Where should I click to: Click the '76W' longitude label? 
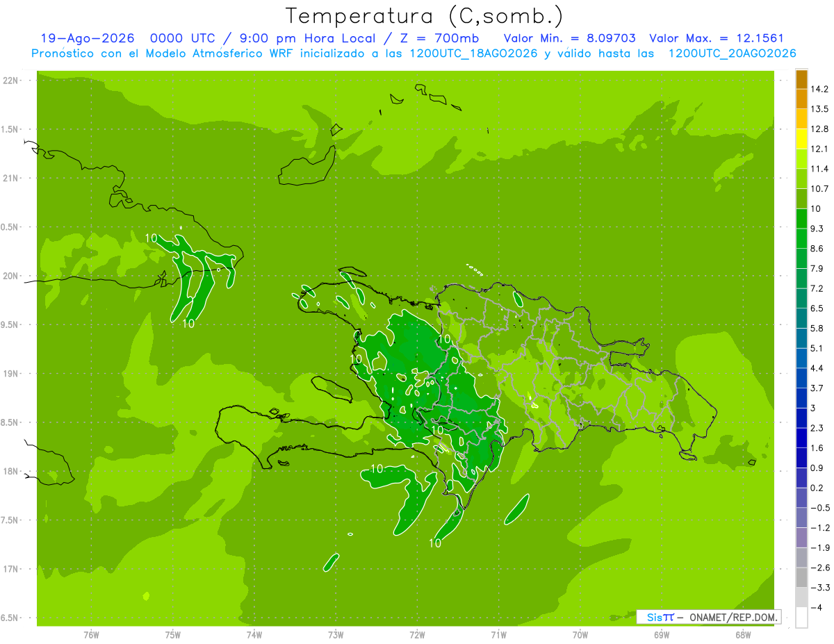91,634
